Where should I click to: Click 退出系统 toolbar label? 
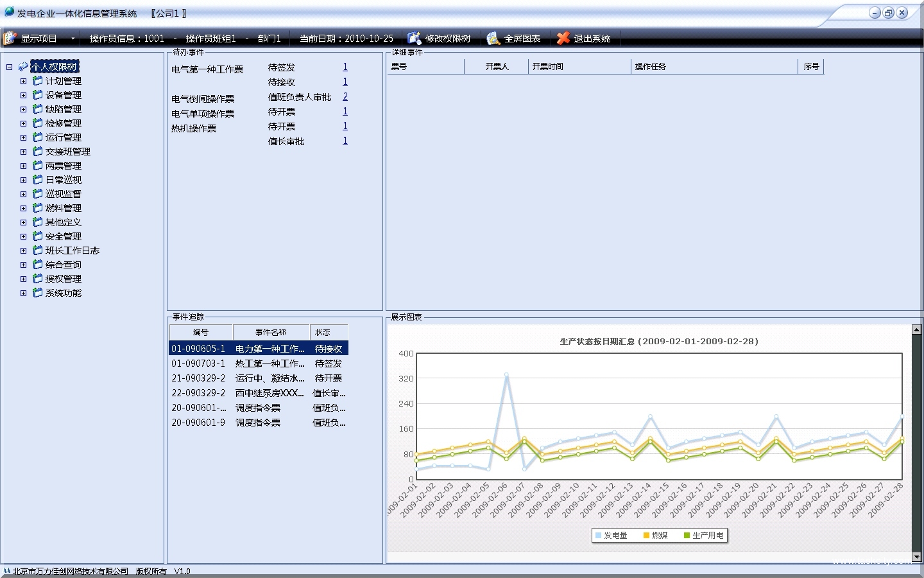click(x=592, y=39)
